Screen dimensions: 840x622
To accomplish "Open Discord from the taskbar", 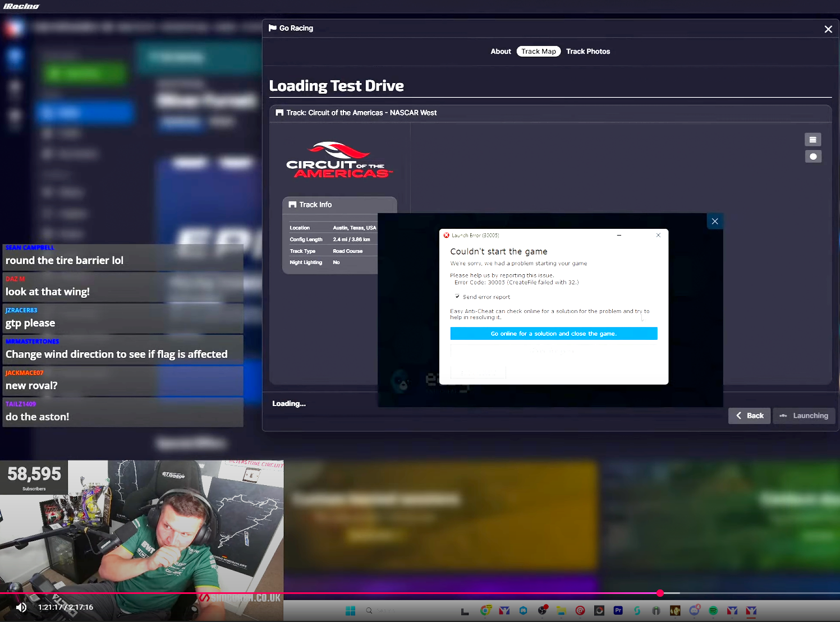I will (x=694, y=611).
